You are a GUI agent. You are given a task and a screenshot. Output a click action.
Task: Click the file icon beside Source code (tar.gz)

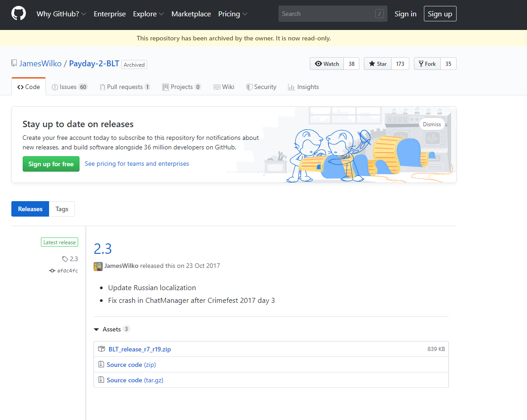pos(101,380)
